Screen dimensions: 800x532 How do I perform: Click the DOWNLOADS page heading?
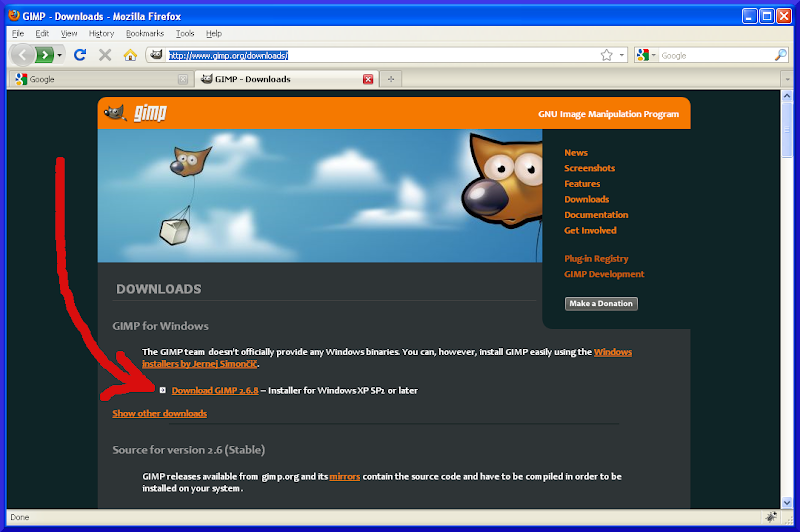tap(159, 289)
